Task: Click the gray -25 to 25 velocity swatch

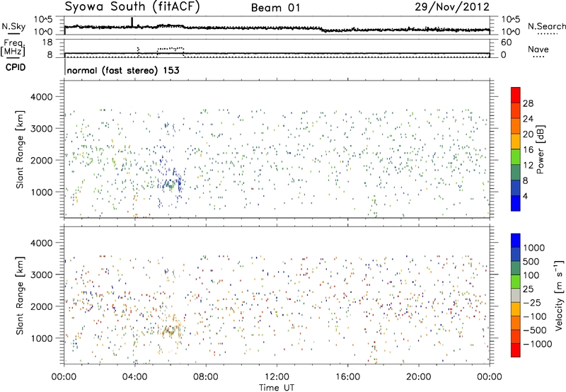Action: (516, 296)
